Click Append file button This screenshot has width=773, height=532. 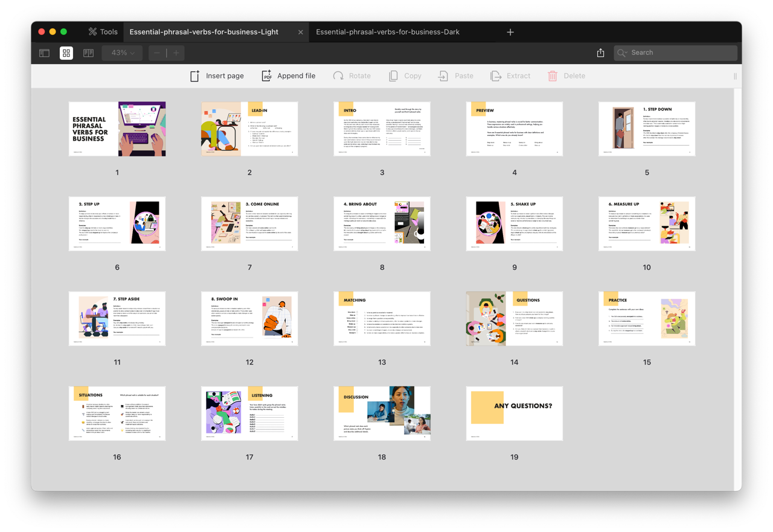[288, 76]
